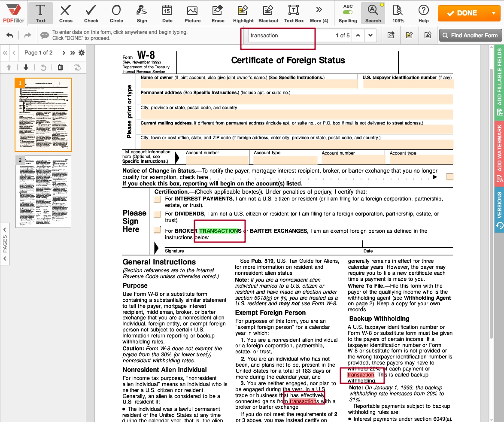Insert a Date stamp
Viewport: 504px width, 422px height.
(167, 13)
